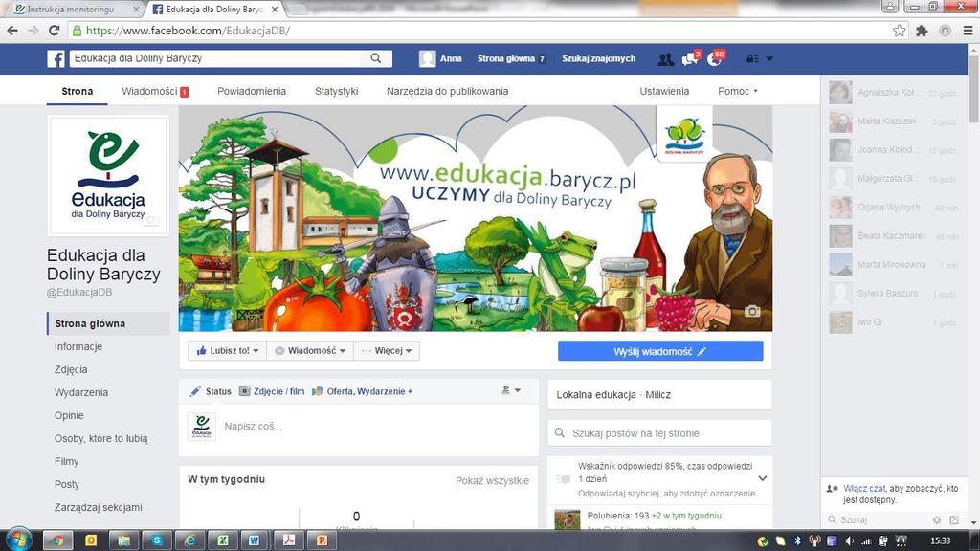Open the post audience selector dropdown

tap(511, 390)
